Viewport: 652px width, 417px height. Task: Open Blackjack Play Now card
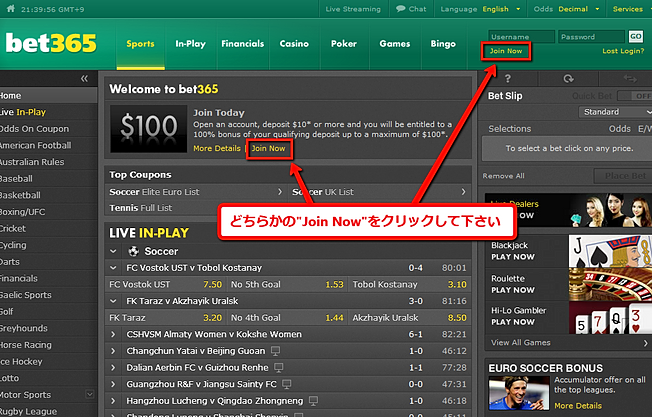point(568,251)
